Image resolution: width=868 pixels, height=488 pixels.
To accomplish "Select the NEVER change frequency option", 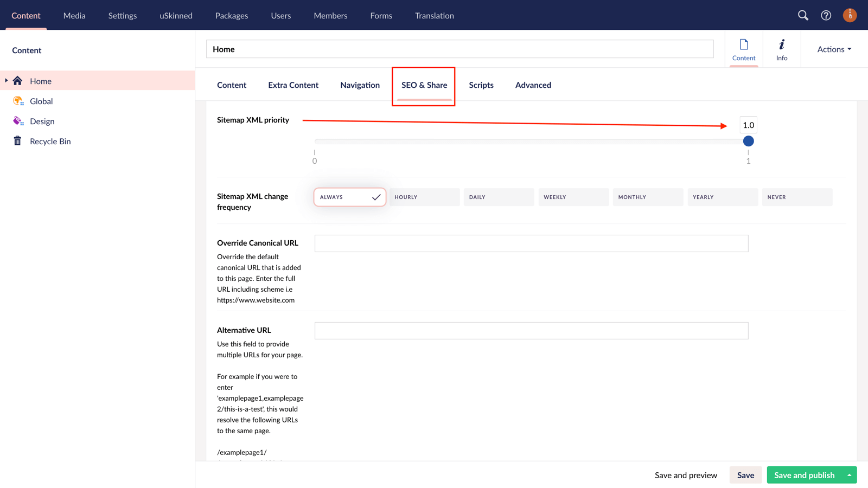I will coord(797,197).
